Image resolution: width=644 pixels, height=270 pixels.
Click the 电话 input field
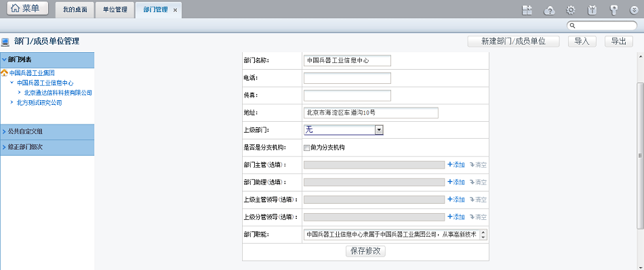347,78
